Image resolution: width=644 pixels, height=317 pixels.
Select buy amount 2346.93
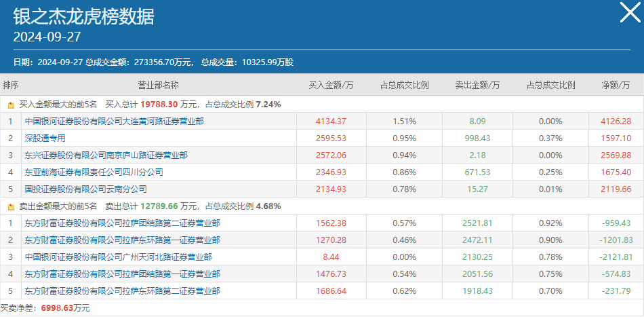pyautogui.click(x=331, y=172)
